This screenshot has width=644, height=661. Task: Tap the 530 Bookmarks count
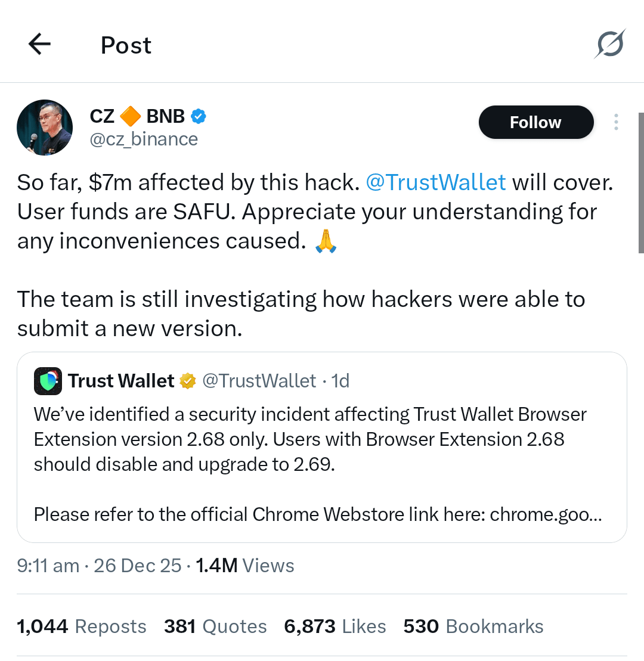click(473, 626)
